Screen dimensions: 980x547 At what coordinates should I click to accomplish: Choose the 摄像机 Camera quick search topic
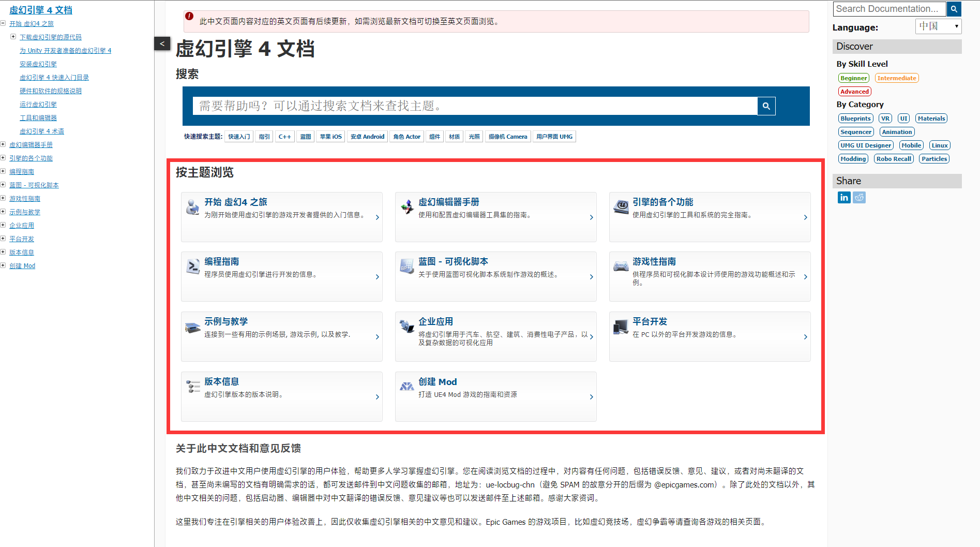508,137
